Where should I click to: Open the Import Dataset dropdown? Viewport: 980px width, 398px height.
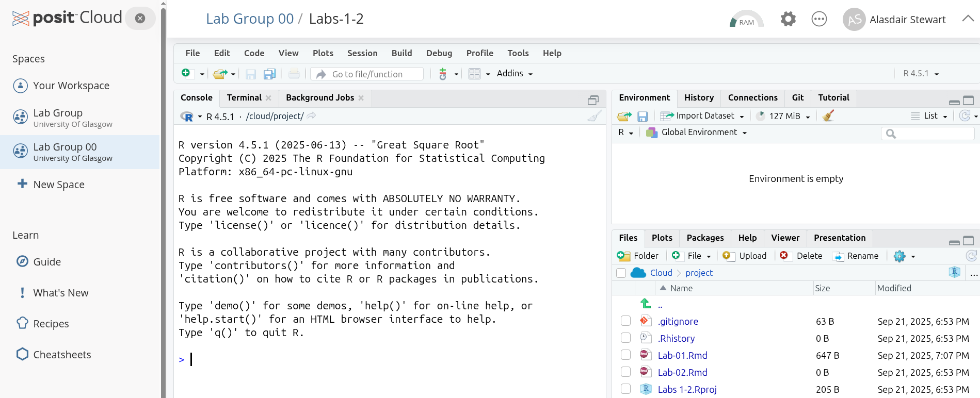704,116
